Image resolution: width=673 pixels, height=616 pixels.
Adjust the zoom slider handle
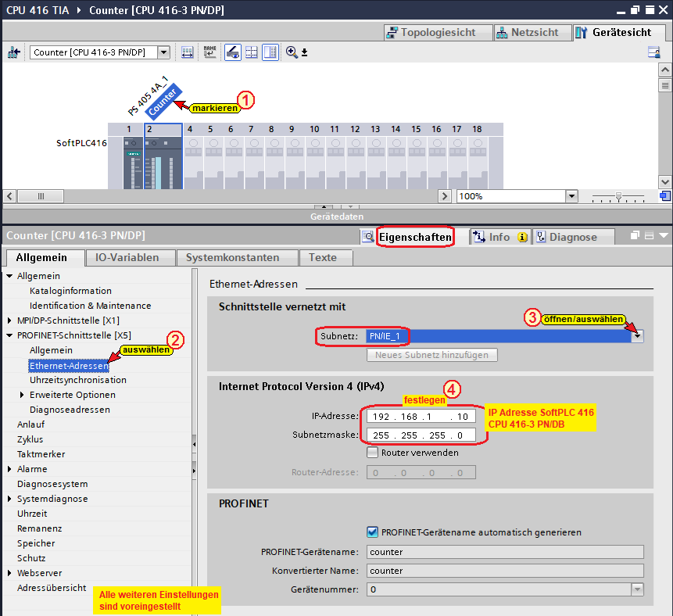coord(618,197)
